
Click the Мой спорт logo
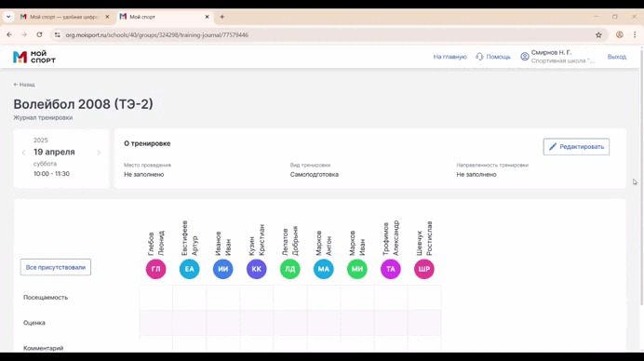pyautogui.click(x=34, y=57)
